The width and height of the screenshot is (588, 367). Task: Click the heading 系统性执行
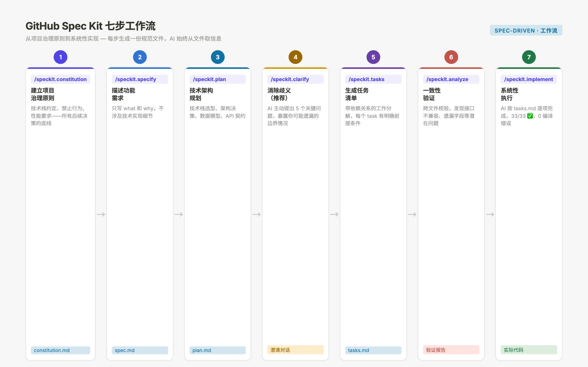510,94
